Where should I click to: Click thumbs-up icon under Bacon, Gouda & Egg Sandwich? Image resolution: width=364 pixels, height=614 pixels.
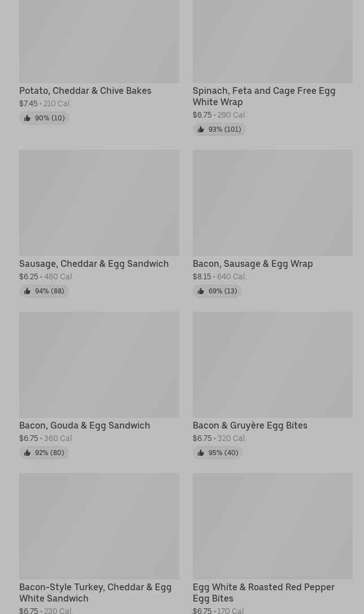tap(27, 453)
